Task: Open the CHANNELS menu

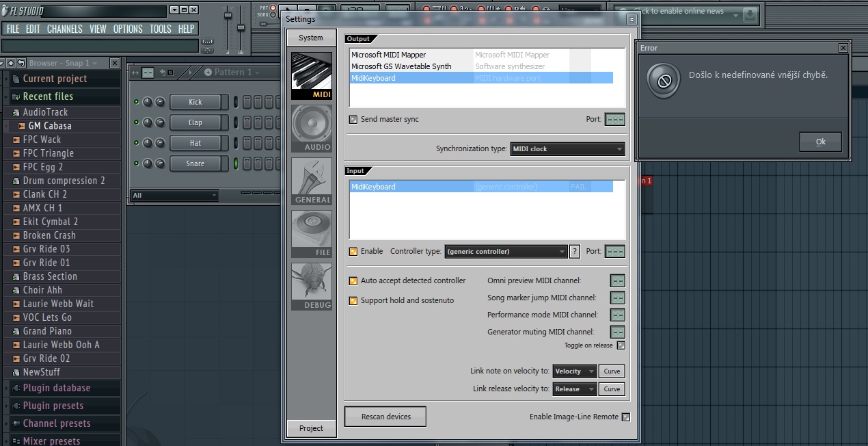Action: coord(64,29)
